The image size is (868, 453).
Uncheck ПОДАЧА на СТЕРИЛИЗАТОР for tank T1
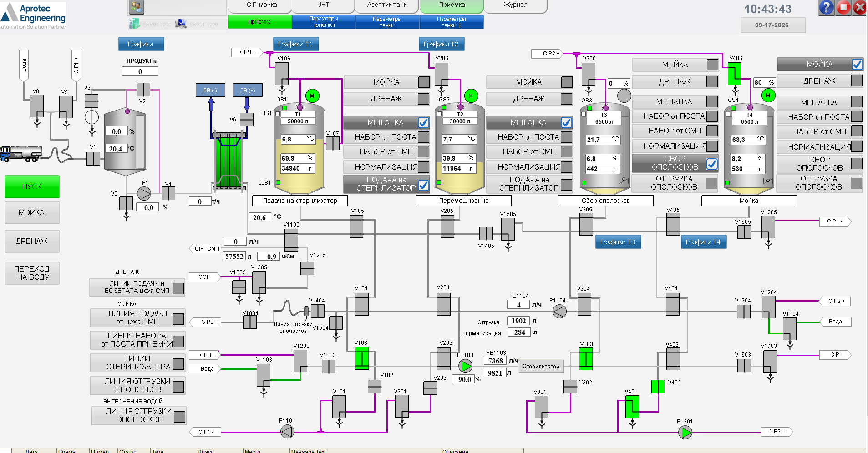[423, 185]
